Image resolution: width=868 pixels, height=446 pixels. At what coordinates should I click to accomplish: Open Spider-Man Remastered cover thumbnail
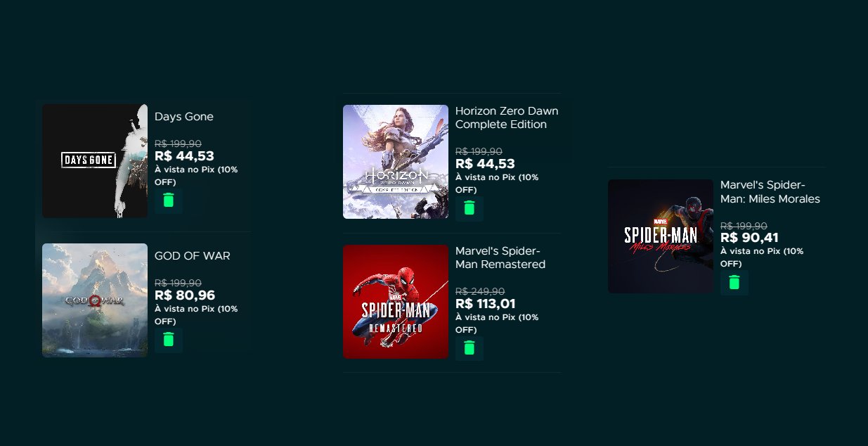point(396,302)
